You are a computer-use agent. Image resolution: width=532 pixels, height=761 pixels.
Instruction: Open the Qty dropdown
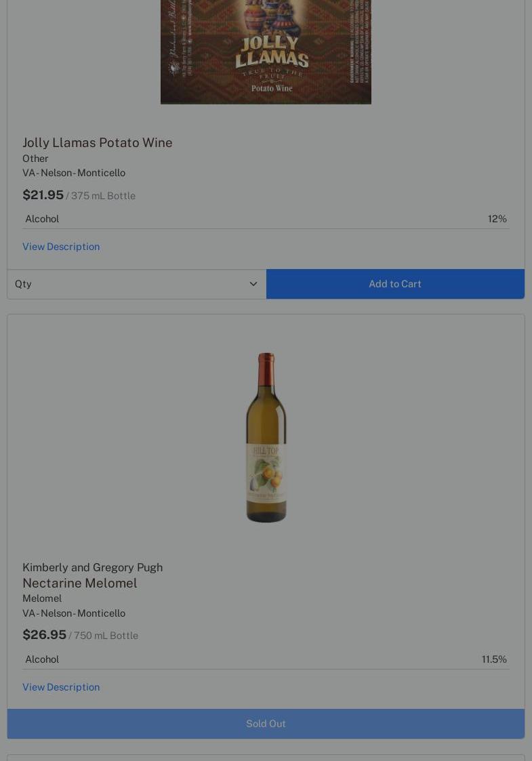point(136,284)
